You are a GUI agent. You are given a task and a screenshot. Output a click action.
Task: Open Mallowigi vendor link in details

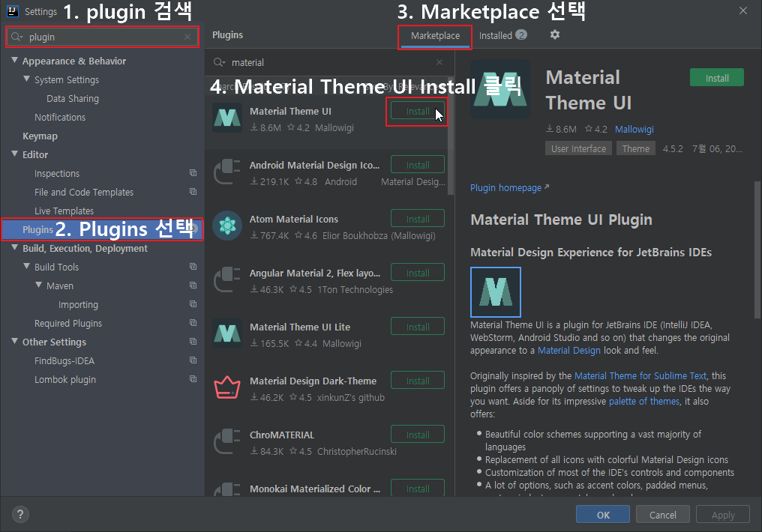point(634,129)
